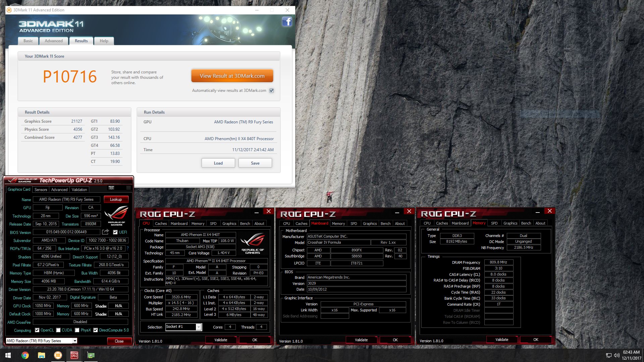Viewport: 644px width, 362px height.
Task: Click View Result at 3DMark.com button
Action: coord(232,76)
